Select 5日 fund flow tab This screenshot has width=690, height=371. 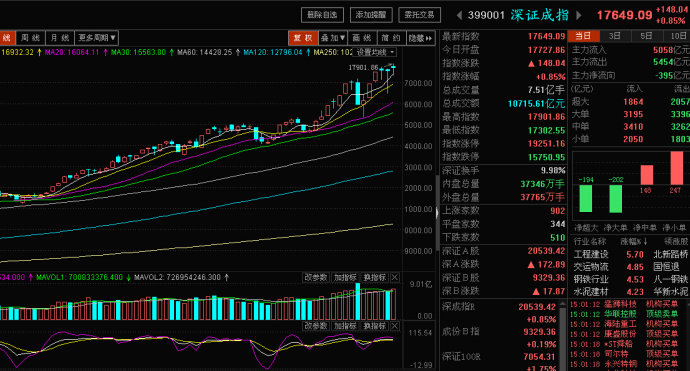646,36
